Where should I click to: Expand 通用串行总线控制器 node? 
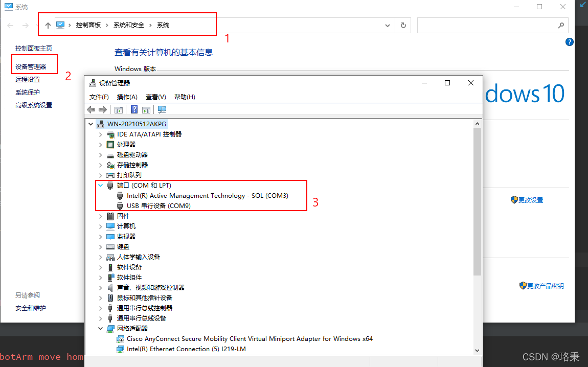(x=101, y=308)
